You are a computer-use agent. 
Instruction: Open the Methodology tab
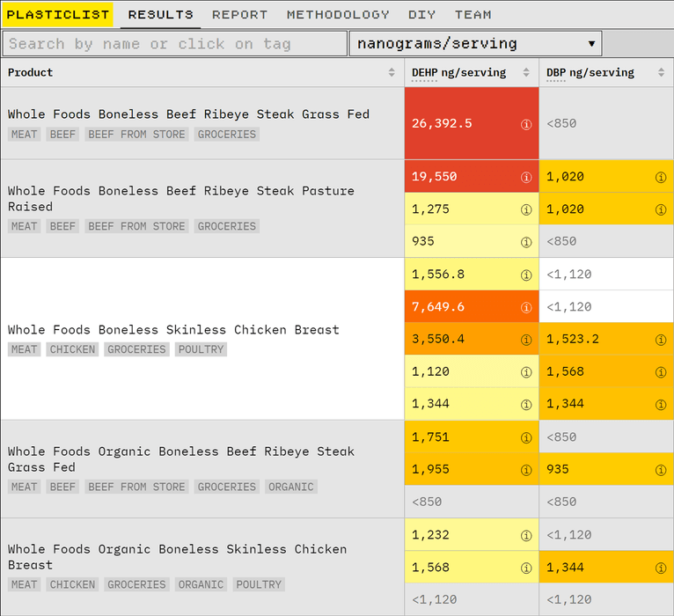point(338,15)
